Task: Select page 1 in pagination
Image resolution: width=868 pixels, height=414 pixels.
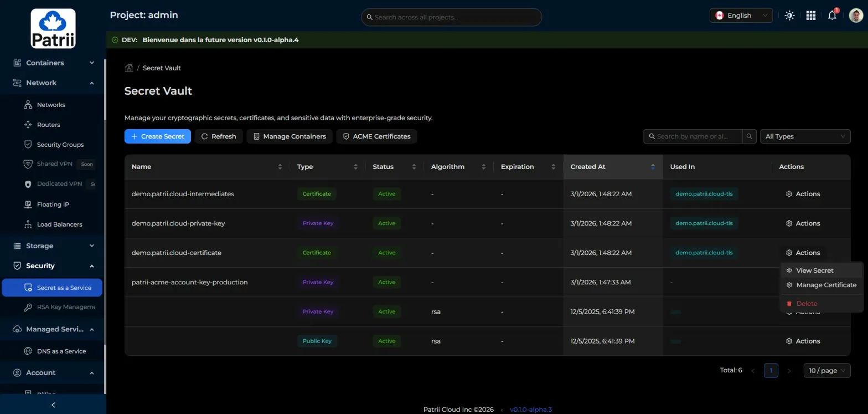Action: 771,371
